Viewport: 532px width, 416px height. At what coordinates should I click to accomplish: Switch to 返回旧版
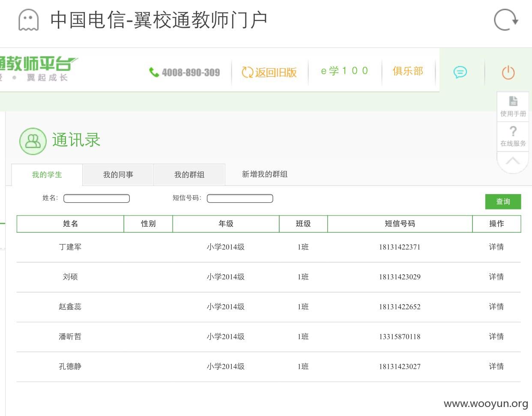tap(269, 72)
